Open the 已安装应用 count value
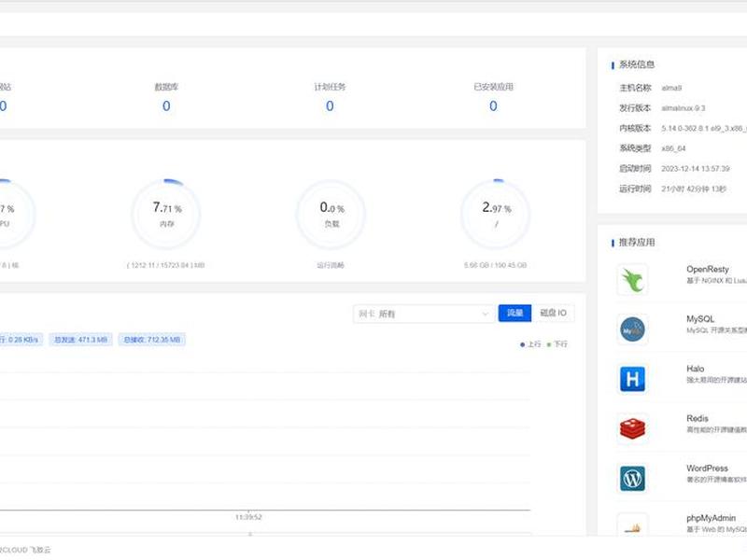 pyautogui.click(x=493, y=105)
